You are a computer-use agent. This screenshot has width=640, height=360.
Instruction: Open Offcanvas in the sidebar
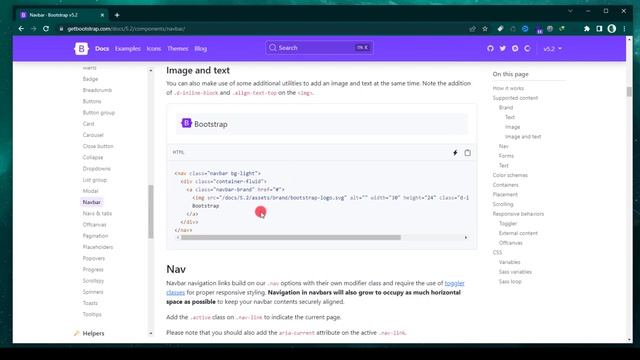click(94, 224)
